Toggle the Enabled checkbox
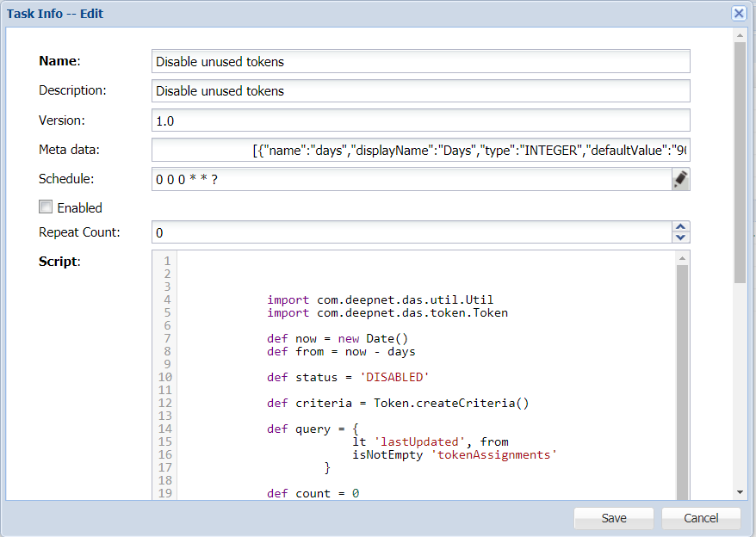 (x=46, y=207)
